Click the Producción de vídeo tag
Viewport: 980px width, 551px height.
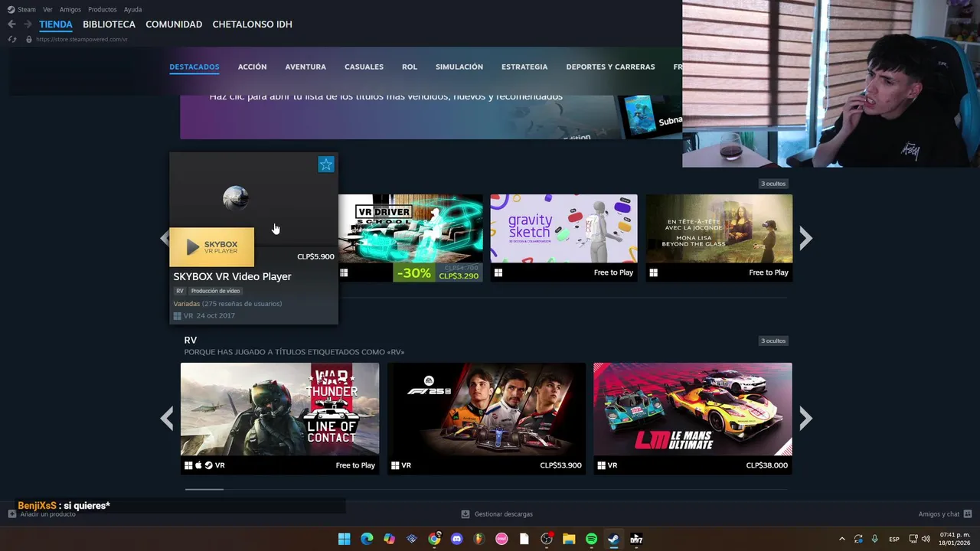[215, 291]
